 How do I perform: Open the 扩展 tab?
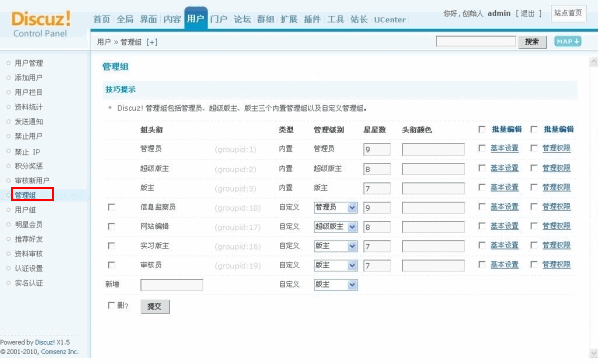(289, 19)
